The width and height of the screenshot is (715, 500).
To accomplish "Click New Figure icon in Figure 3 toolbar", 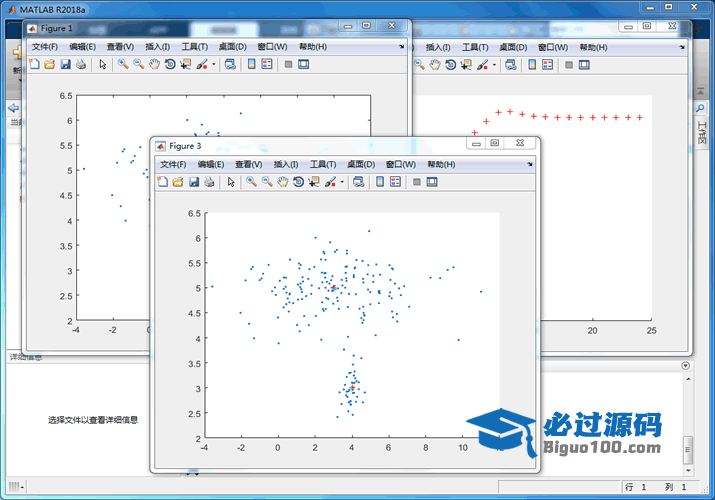I will pyautogui.click(x=162, y=182).
